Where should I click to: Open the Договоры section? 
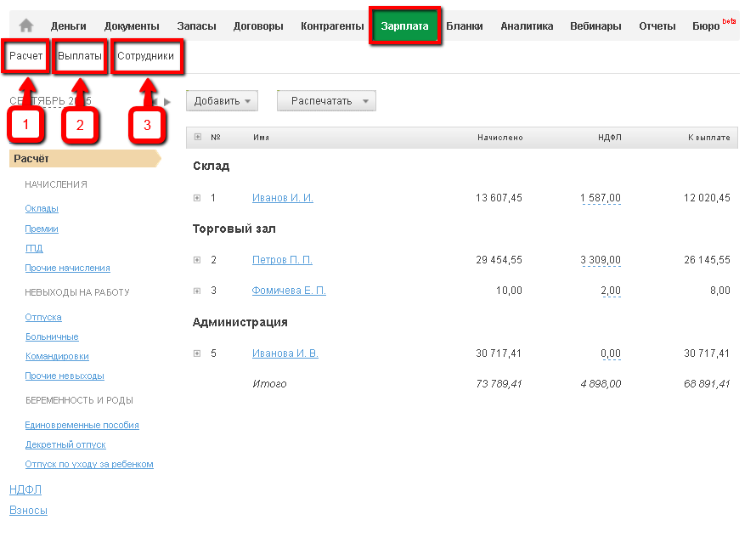(258, 26)
